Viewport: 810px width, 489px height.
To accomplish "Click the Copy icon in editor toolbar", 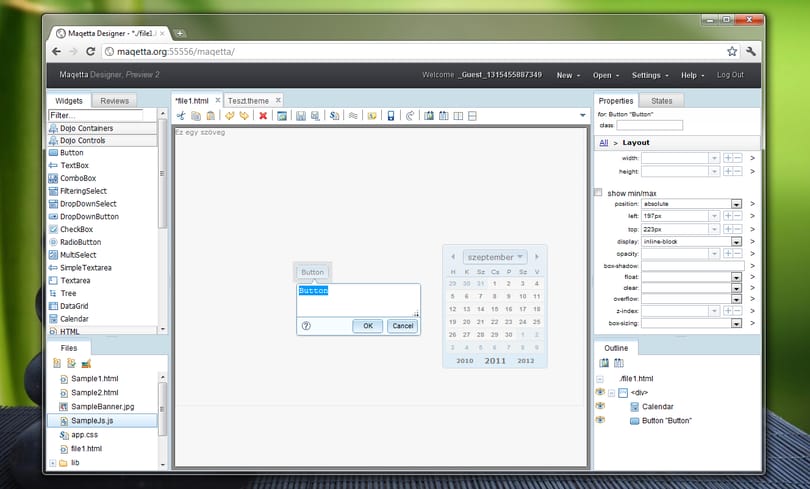I will [196, 116].
